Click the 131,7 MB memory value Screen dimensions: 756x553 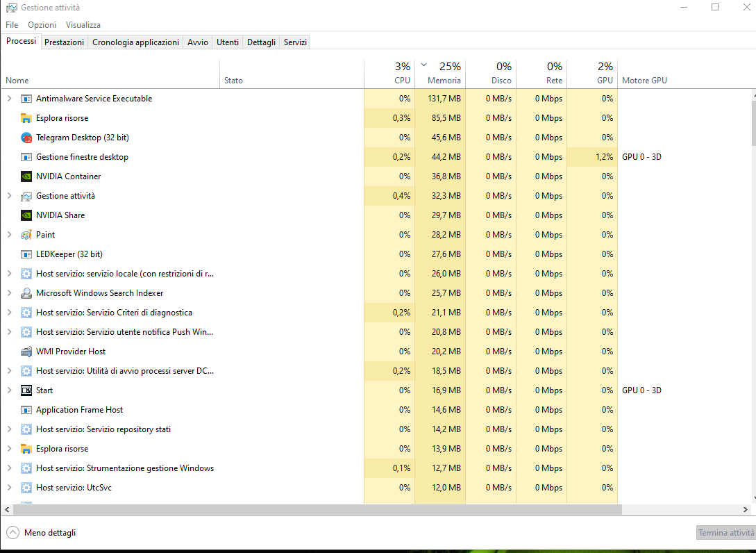click(444, 99)
